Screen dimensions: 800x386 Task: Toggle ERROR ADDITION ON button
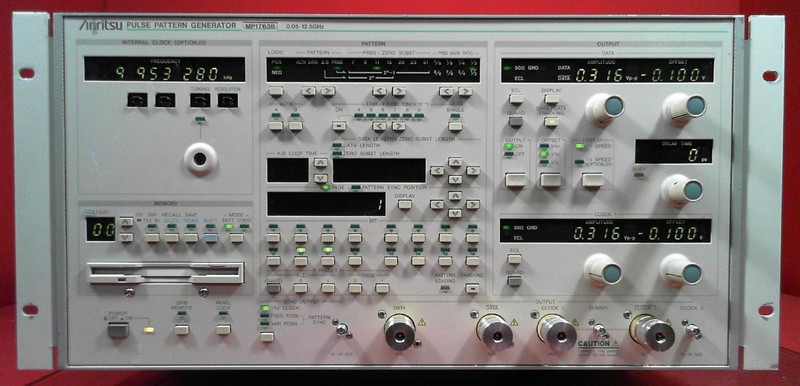(339, 125)
